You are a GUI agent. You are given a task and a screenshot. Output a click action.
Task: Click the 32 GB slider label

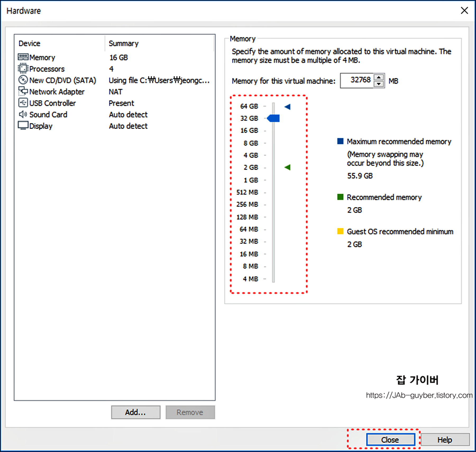pyautogui.click(x=249, y=118)
